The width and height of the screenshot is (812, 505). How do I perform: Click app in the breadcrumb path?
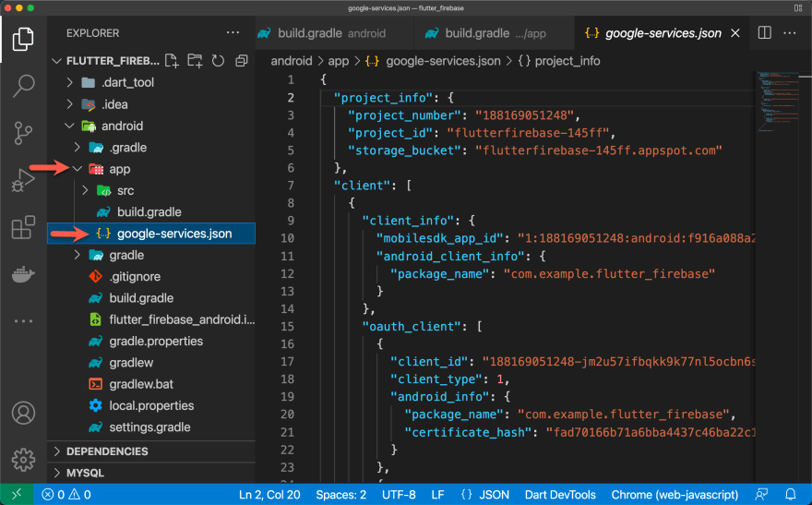pyautogui.click(x=338, y=61)
